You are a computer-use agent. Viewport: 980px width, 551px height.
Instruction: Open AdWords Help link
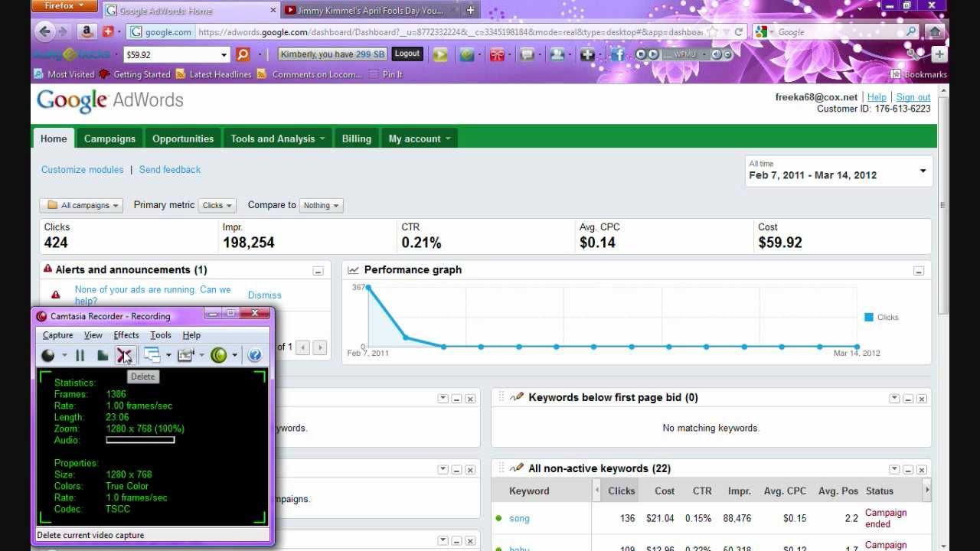[x=877, y=97]
